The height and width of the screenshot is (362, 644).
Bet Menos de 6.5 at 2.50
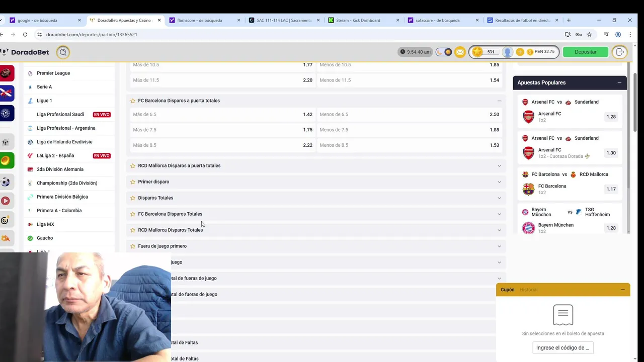click(x=409, y=114)
